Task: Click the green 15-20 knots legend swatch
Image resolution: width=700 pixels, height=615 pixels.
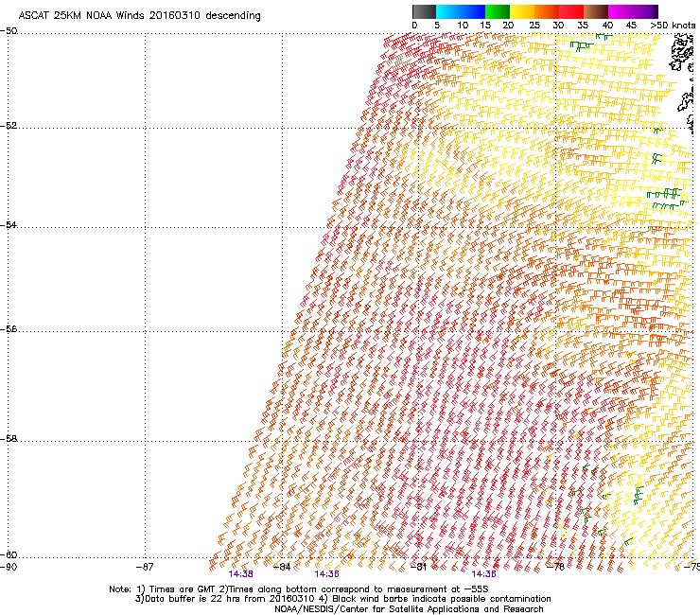Action: tap(498, 11)
